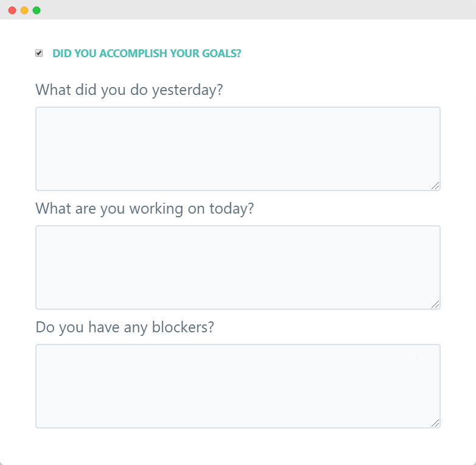
Task: Toggle the accomplish your goals checkbox
Action: (39, 54)
